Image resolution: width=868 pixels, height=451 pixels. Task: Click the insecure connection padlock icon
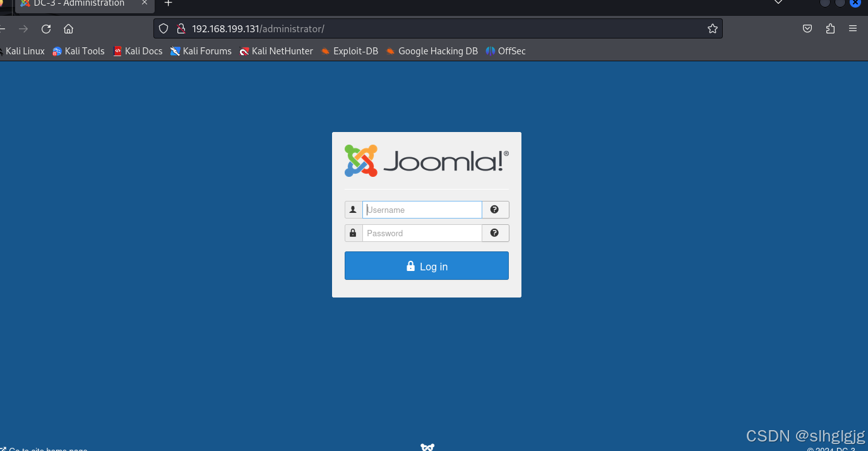pyautogui.click(x=181, y=28)
